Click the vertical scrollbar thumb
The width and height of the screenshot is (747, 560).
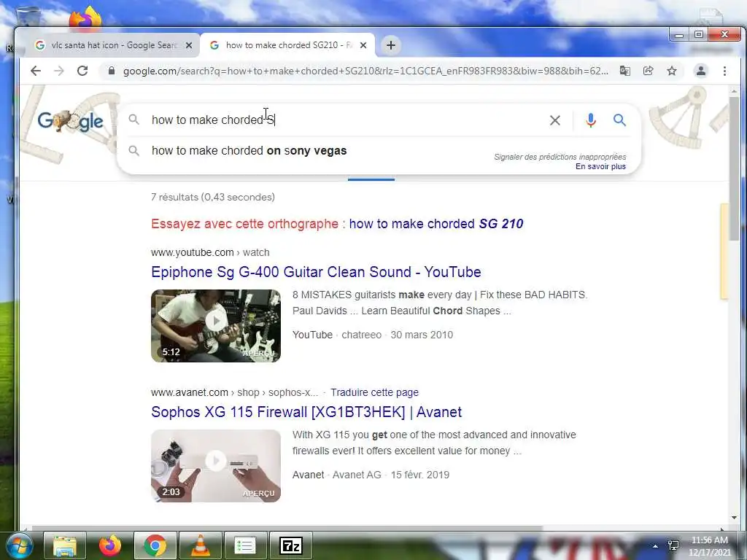pyautogui.click(x=734, y=169)
